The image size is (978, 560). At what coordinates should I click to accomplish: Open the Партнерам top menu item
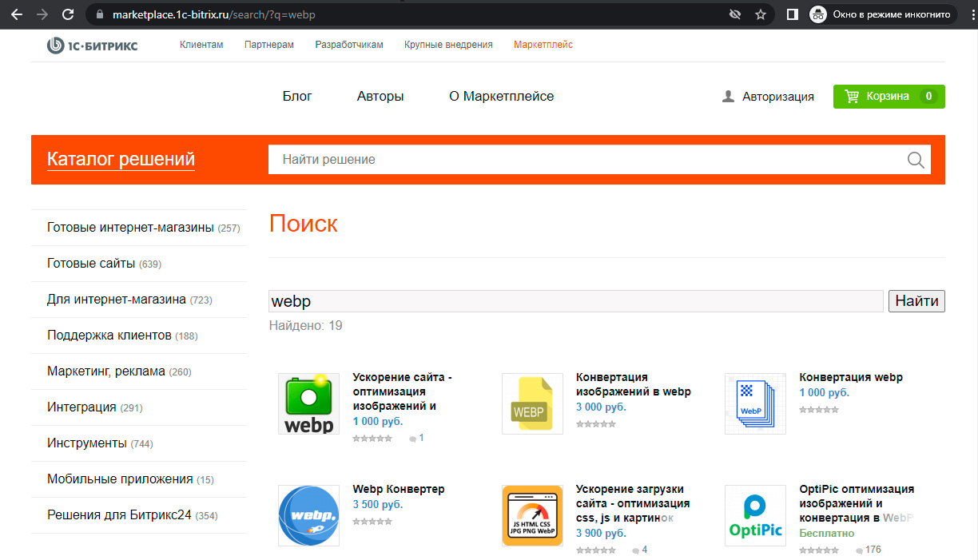coord(269,45)
